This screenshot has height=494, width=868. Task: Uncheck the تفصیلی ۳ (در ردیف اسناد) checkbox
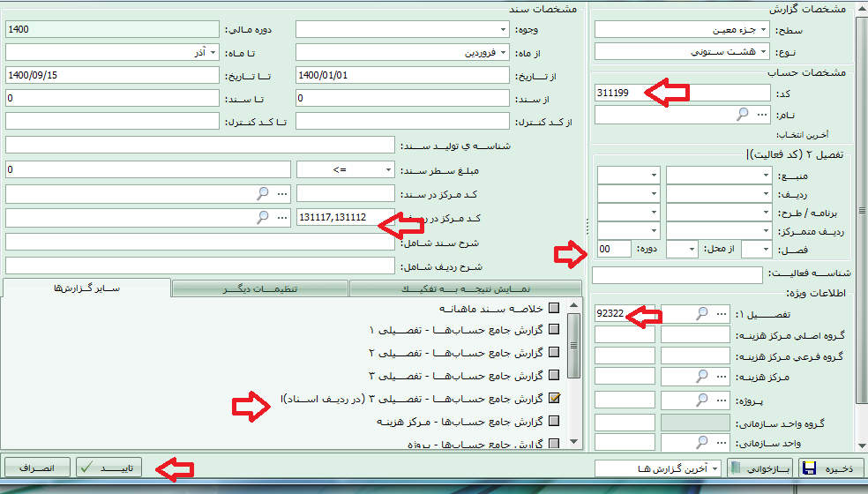[554, 398]
